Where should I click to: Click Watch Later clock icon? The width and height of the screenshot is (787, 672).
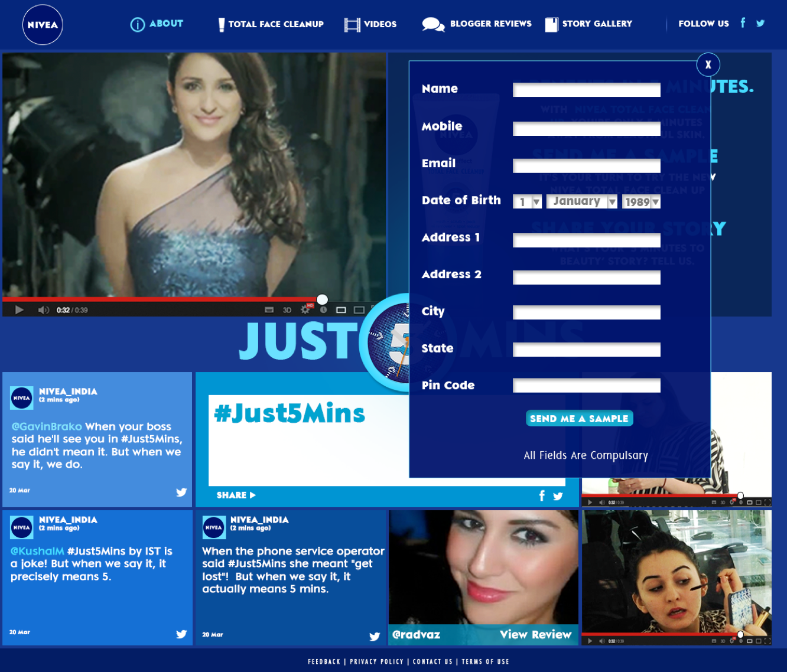click(x=323, y=309)
